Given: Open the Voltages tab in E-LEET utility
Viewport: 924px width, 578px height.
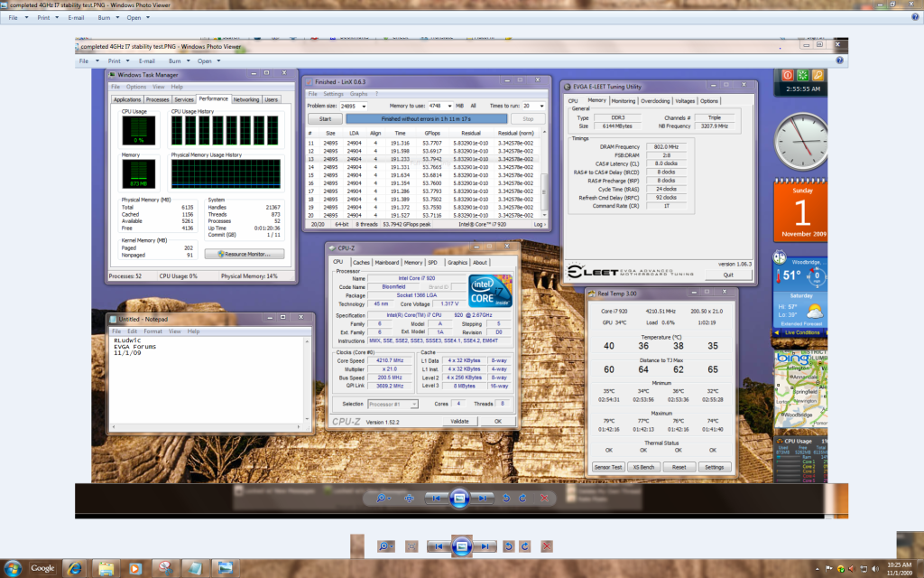Looking at the screenshot, I should (x=684, y=101).
